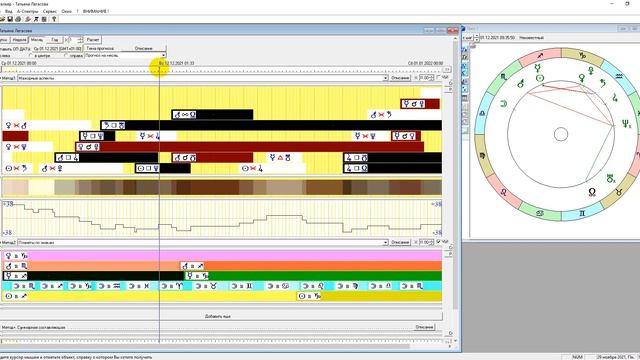Open the Вид menu
The width and height of the screenshot is (640, 360).
9,11
